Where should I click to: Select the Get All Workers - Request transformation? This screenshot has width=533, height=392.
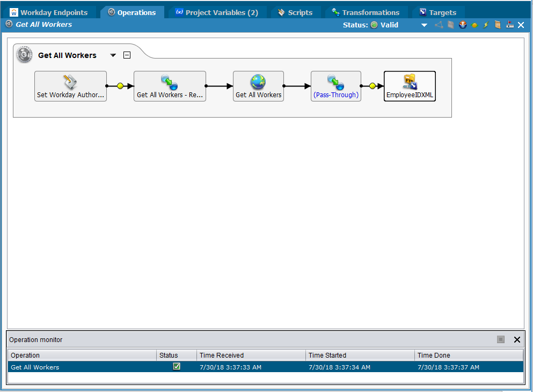170,86
